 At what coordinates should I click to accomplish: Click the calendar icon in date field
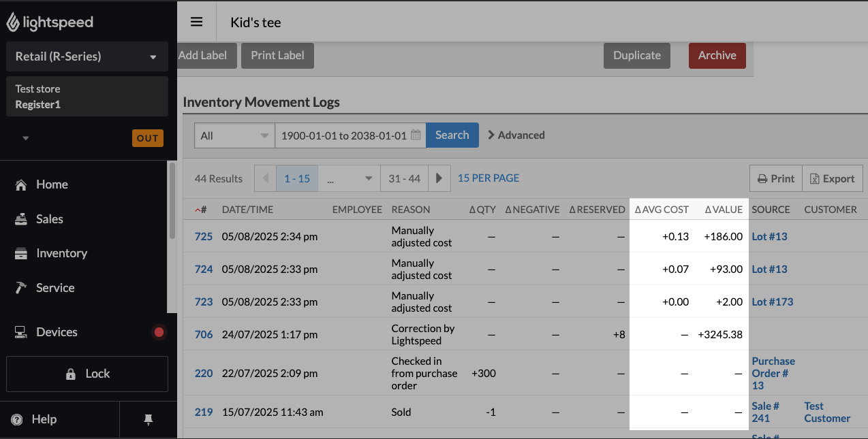coord(416,135)
